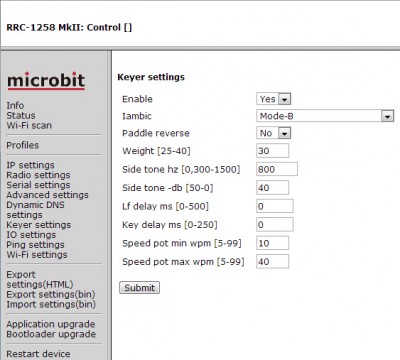Click 'Side tone hz [0,300-1500]' label
The width and height of the screenshot is (400, 360).
tap(181, 169)
